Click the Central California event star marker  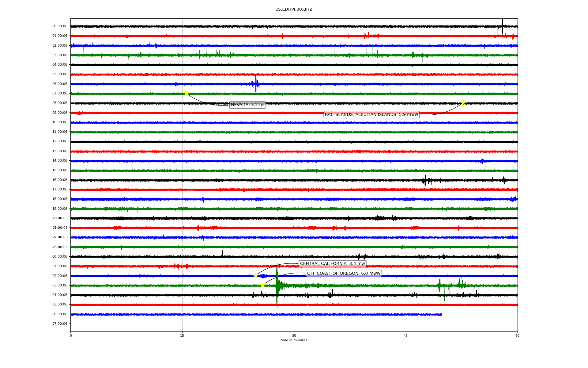[255, 276]
